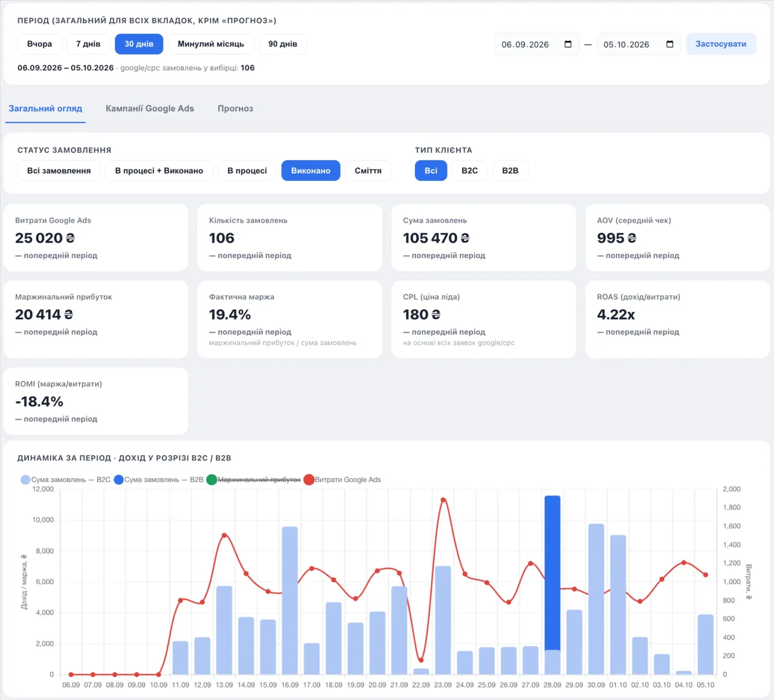Toggle the dark-blue B2B legend circle
This screenshot has height=700, width=774.
pyautogui.click(x=118, y=479)
